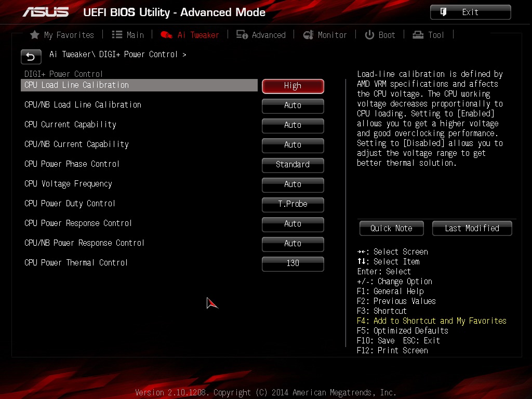This screenshot has width=532, height=399.
Task: Open CPU/NB Load Line Calibration Auto dropdown
Action: click(x=293, y=105)
